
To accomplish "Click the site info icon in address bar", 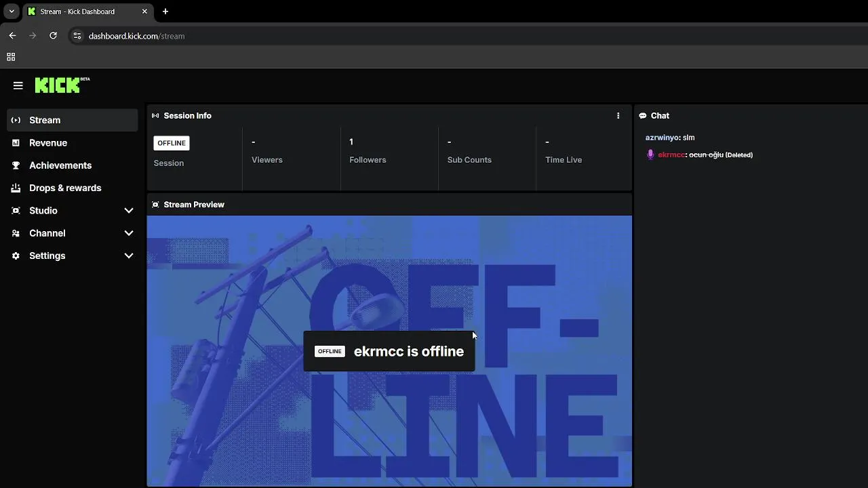I will pos(77,36).
